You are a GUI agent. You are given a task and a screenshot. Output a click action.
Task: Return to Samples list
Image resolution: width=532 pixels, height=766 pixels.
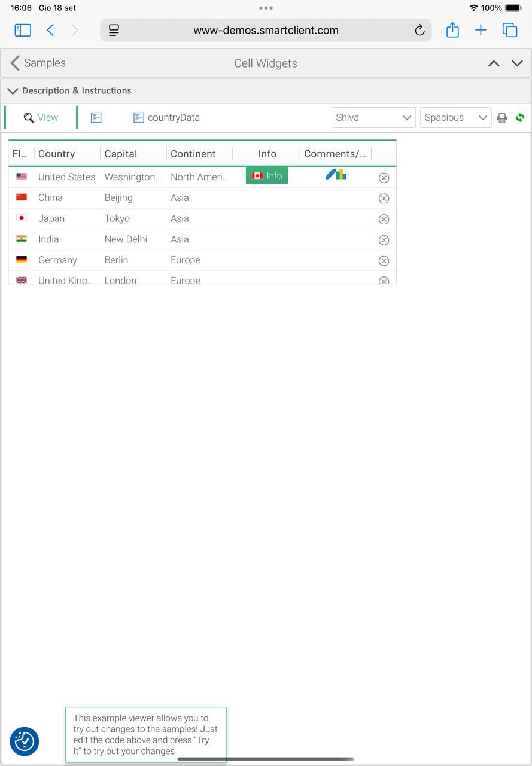click(38, 63)
